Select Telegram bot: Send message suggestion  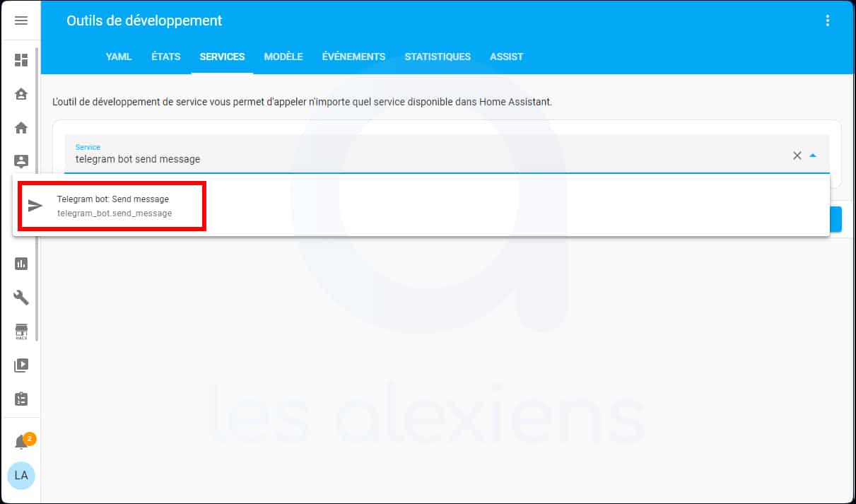point(113,206)
